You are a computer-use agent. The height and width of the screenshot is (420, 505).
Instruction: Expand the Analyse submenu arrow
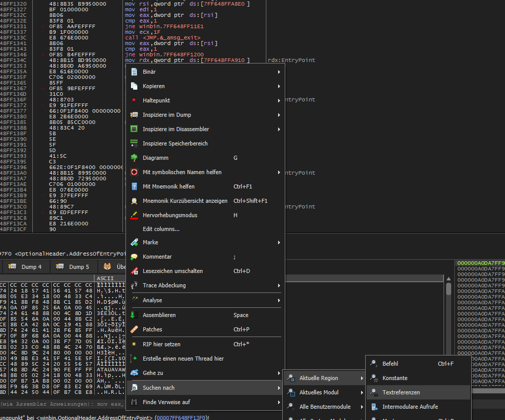coord(279,300)
